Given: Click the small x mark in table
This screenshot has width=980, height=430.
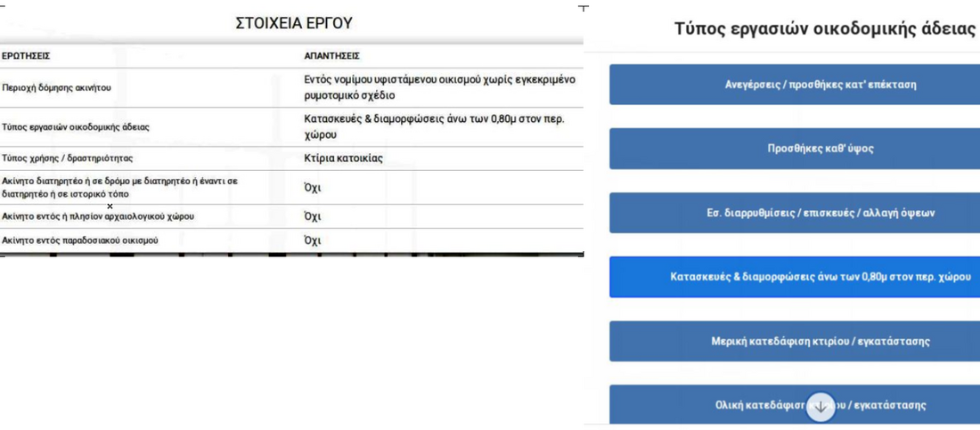Looking at the screenshot, I should pyautogui.click(x=110, y=207).
